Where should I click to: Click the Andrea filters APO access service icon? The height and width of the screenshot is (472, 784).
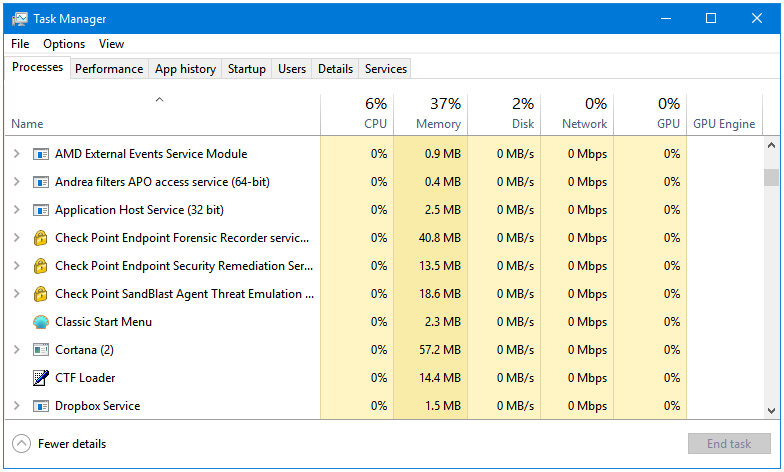pos(40,182)
